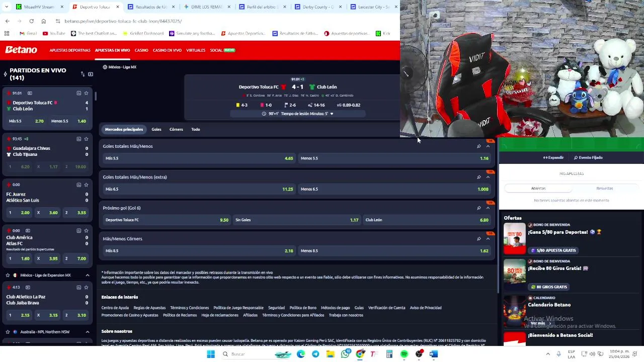Expand the Tiempo de lesión dropdown
This screenshot has height=362, width=644.
pyautogui.click(x=332, y=114)
